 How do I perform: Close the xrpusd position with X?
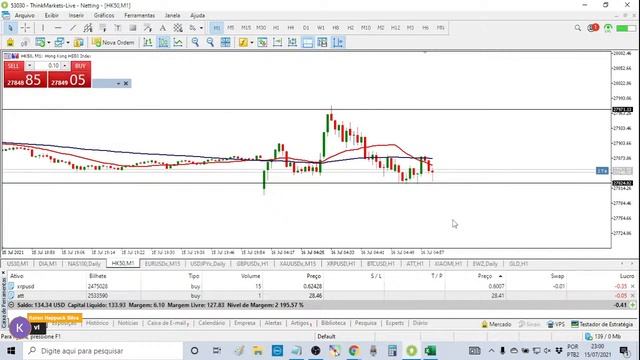(633, 286)
